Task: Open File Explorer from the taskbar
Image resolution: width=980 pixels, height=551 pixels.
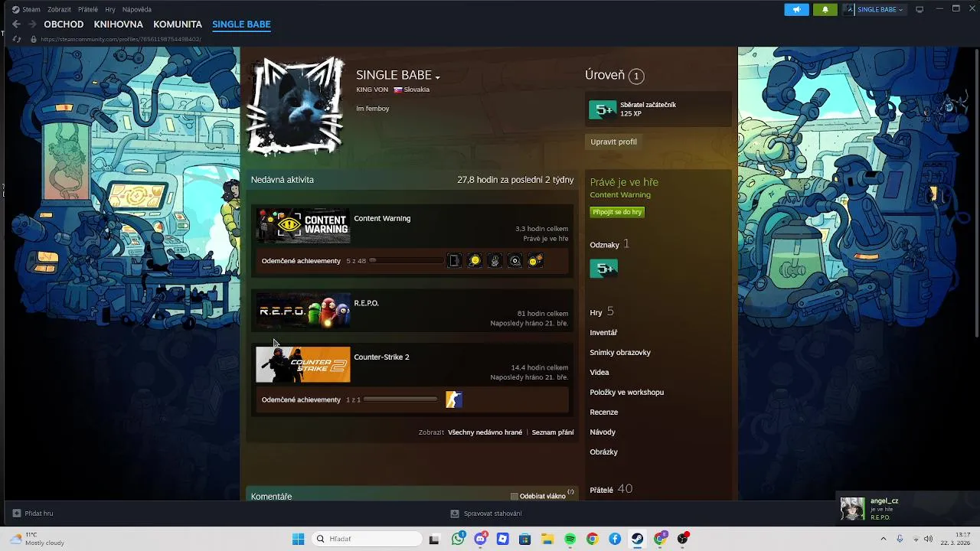Action: (x=547, y=539)
